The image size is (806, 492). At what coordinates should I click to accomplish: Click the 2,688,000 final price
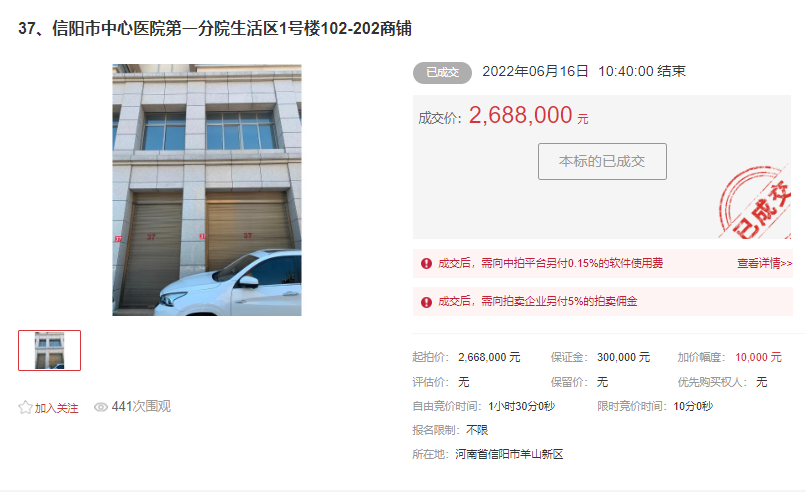click(520, 115)
